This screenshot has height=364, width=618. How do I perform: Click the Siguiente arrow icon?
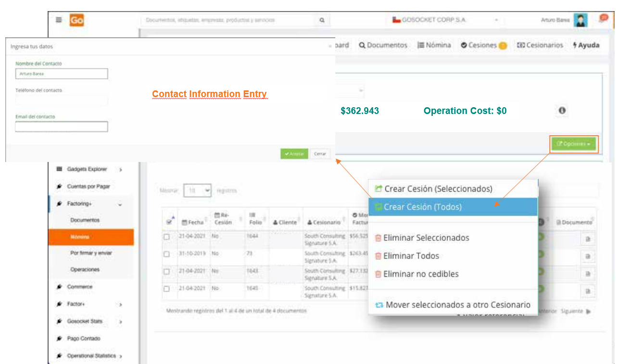[589, 312]
